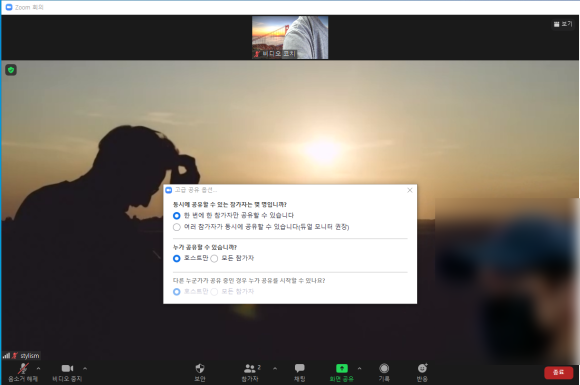This screenshot has height=385, width=580.
Task: Show the green encryption shield info
Action: 11,70
